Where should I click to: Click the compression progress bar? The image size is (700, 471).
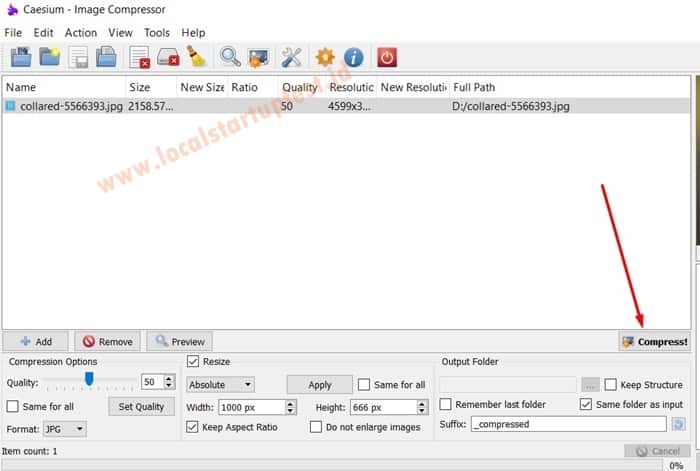[x=333, y=465]
